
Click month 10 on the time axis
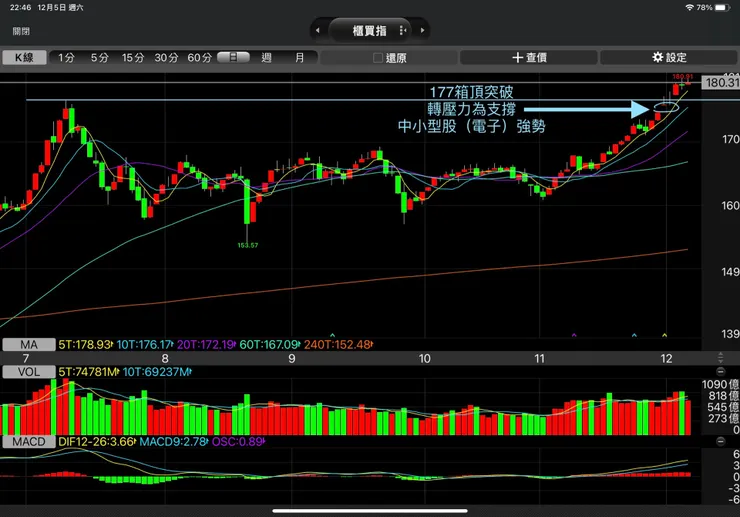tap(424, 358)
